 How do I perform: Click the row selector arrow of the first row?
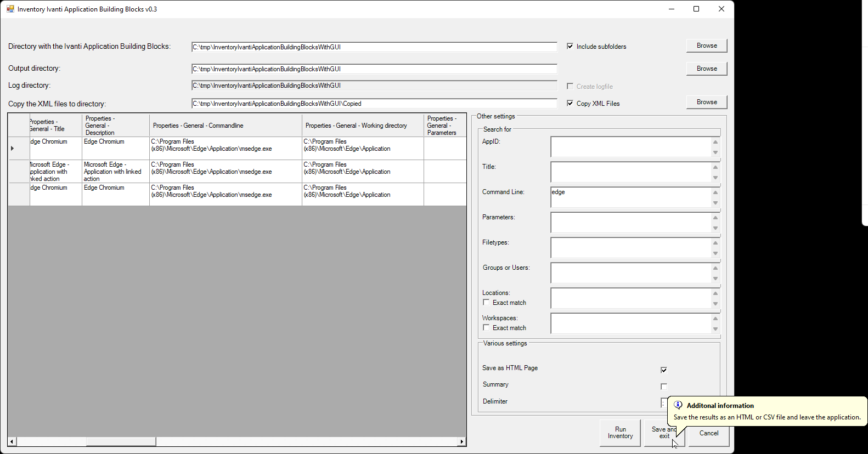13,148
